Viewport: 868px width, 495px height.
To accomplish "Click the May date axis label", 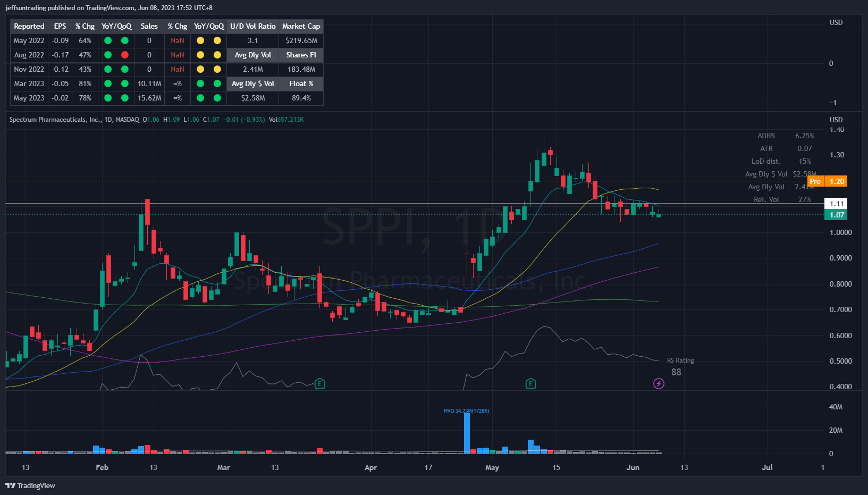I will tap(492, 467).
